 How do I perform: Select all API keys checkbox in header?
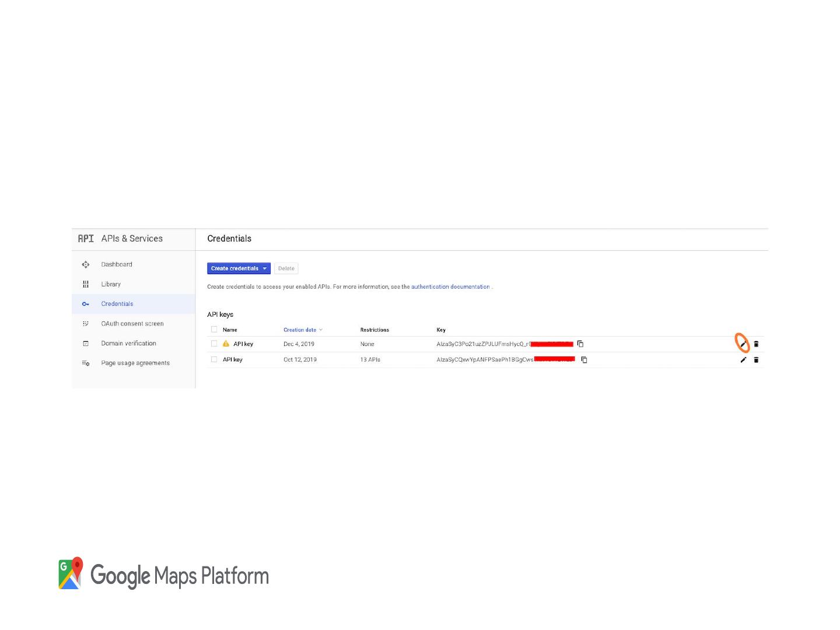(x=214, y=330)
